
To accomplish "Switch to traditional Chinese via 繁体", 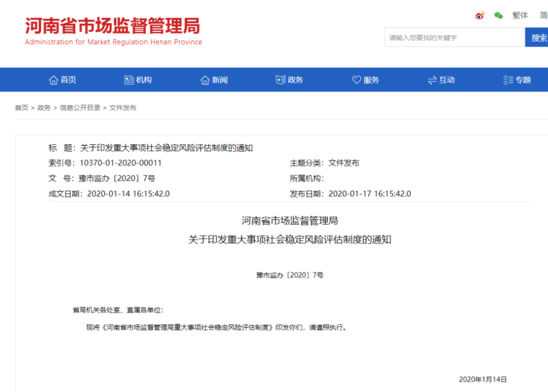I will click(520, 15).
